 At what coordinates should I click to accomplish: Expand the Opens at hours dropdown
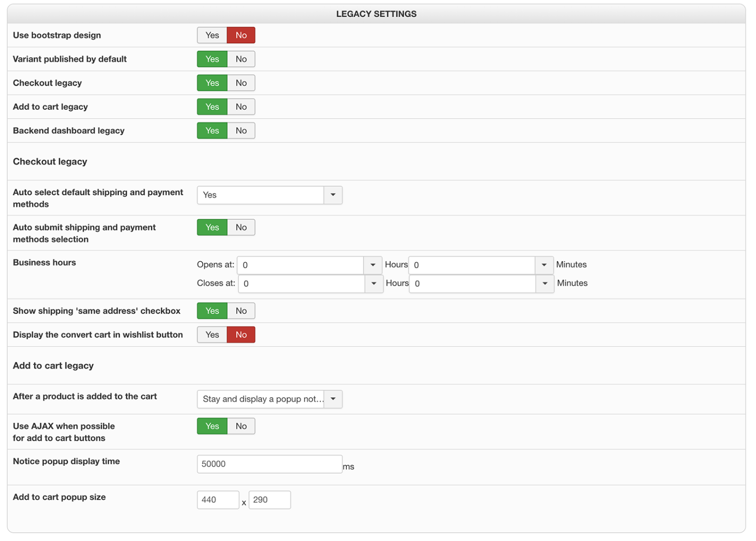pyautogui.click(x=309, y=265)
